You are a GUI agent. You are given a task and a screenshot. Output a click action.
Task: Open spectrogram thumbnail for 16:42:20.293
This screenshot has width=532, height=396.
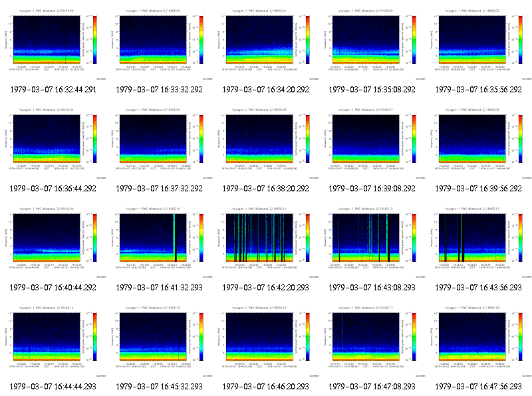coord(266,241)
